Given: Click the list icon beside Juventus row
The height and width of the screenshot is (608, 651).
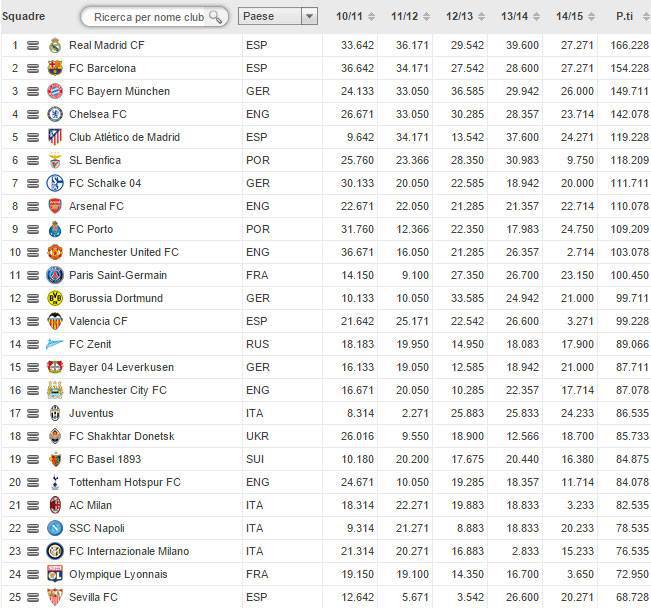Looking at the screenshot, I should tap(33, 413).
